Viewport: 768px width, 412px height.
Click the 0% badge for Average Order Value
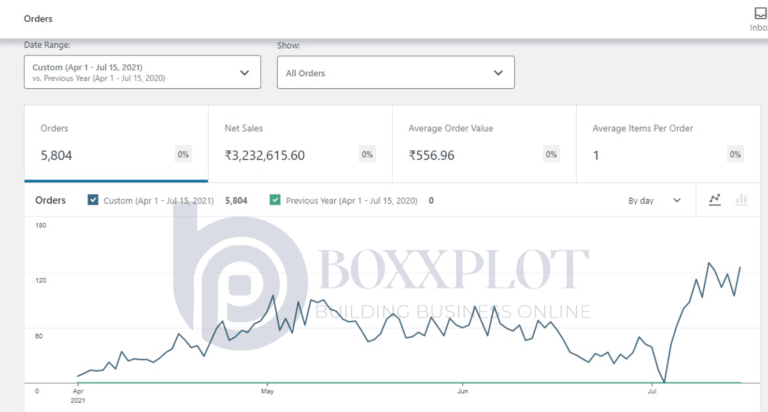point(552,155)
